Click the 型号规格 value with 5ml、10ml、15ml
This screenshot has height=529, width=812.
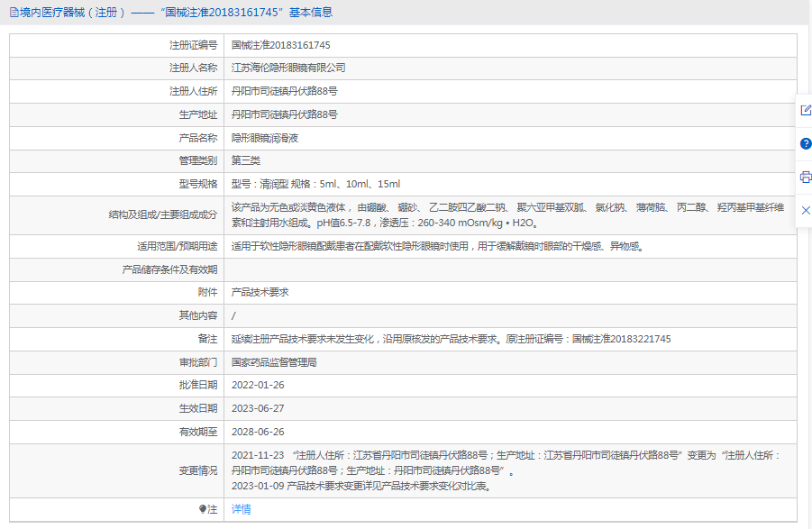pos(316,184)
